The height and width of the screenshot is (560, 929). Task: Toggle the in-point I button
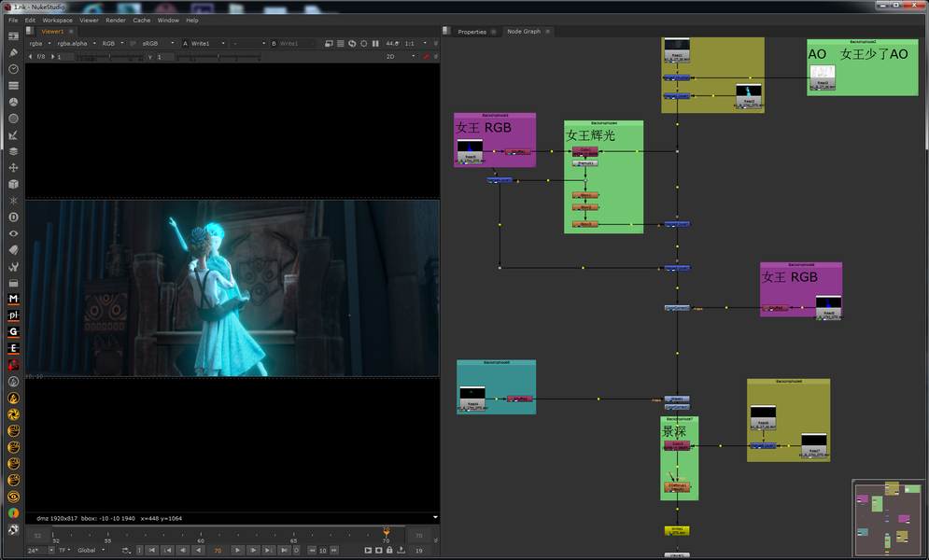(139, 550)
